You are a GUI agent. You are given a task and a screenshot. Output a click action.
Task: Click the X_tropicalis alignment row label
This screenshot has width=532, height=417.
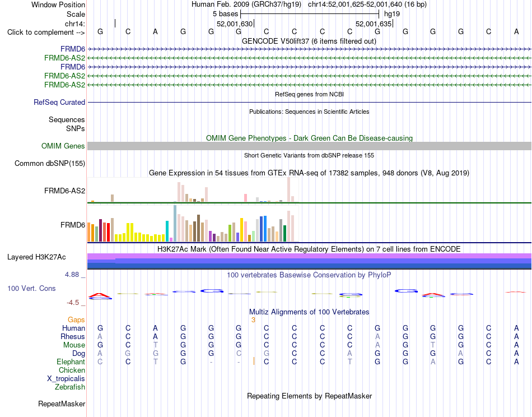pos(66,379)
